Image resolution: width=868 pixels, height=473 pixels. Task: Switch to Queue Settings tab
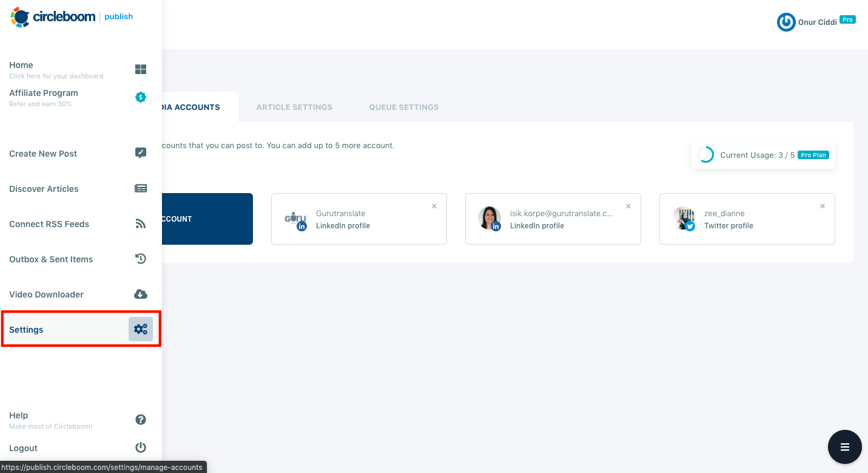pos(404,107)
